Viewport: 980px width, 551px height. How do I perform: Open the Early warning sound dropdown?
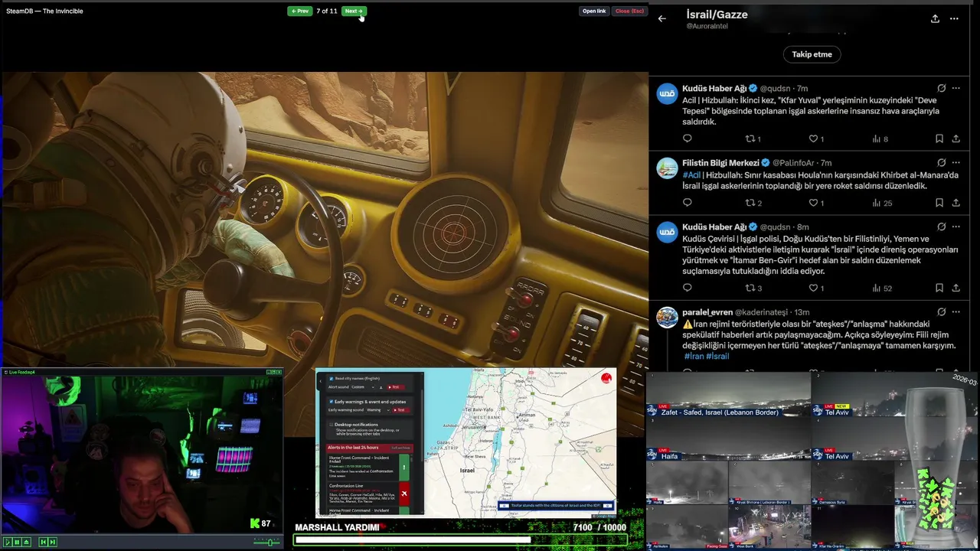pyautogui.click(x=378, y=410)
